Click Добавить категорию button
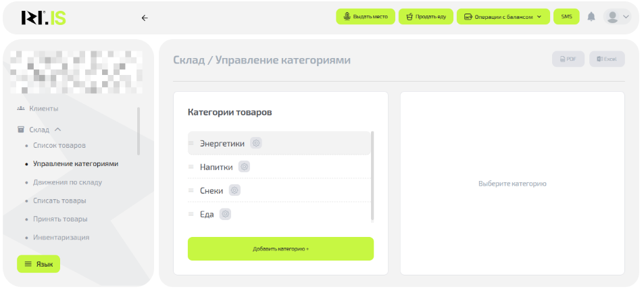 coord(280,248)
